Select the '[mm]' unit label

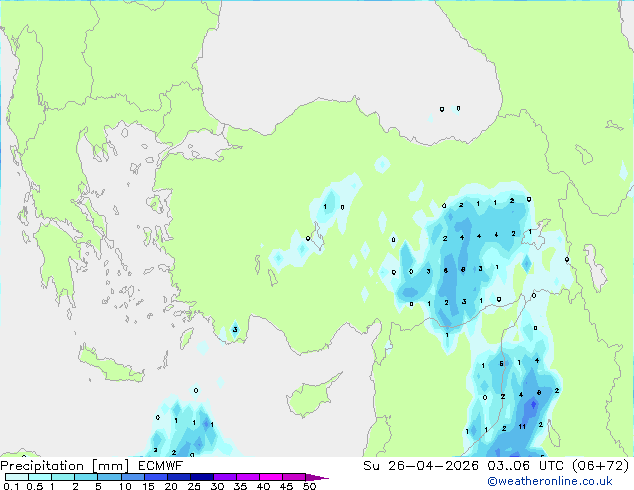(110, 466)
